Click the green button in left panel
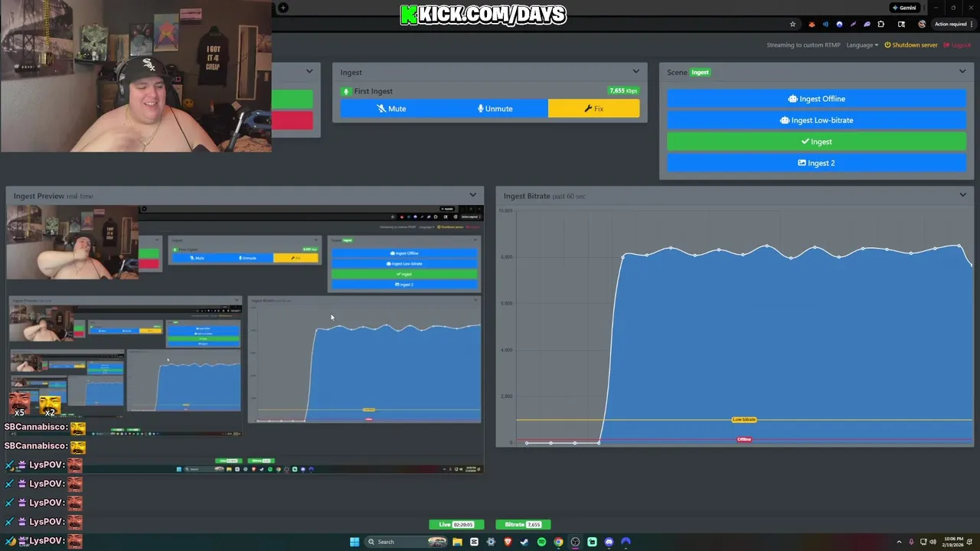The height and width of the screenshot is (551, 980). [292, 99]
